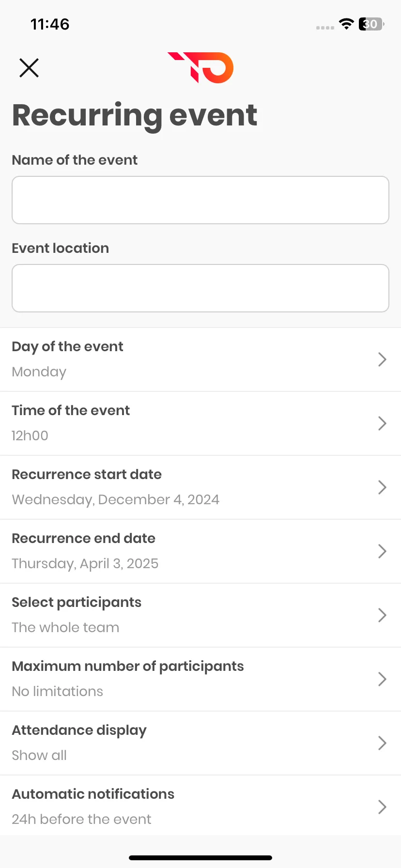Change the 12h00 time value

(30, 435)
